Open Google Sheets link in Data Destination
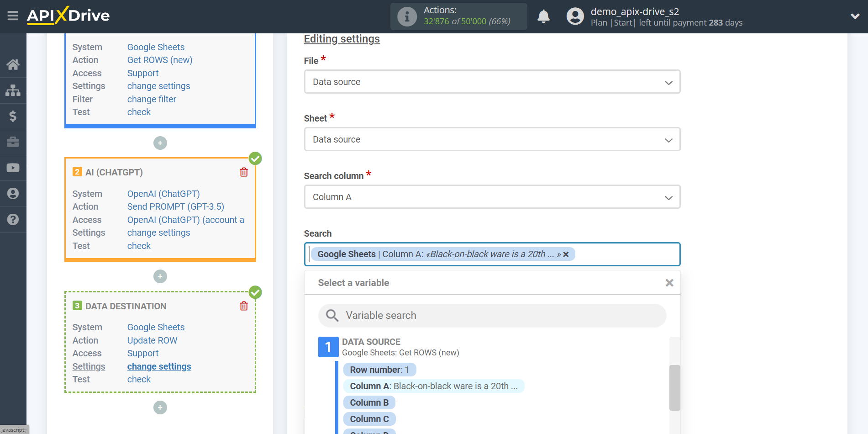This screenshot has height=434, width=868. (156, 327)
